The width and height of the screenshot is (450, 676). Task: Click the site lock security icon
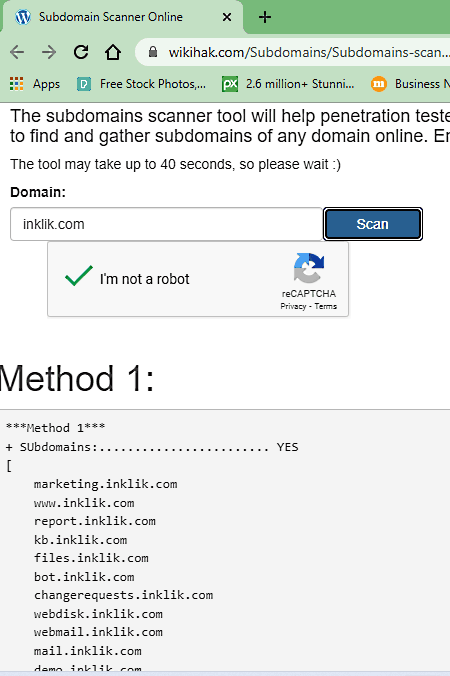(x=153, y=52)
